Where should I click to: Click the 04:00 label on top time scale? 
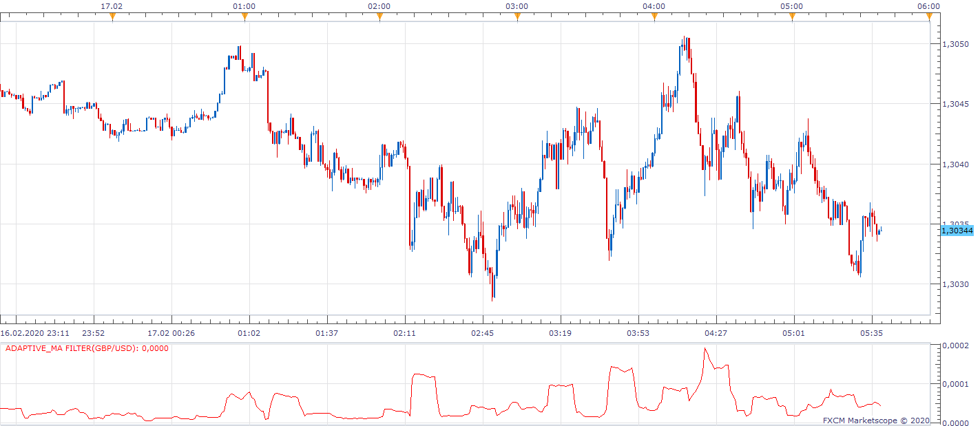pos(654,6)
